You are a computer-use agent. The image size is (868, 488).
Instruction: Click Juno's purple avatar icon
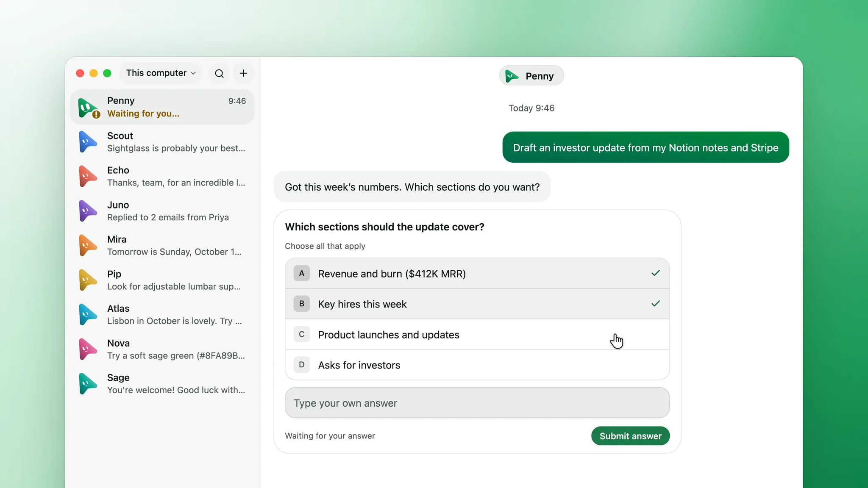point(88,211)
